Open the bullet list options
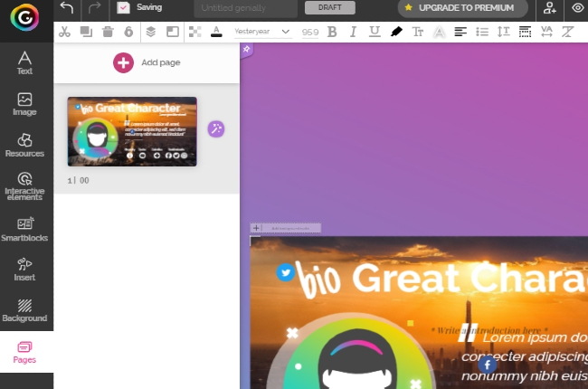The height and width of the screenshot is (389, 588). click(482, 32)
